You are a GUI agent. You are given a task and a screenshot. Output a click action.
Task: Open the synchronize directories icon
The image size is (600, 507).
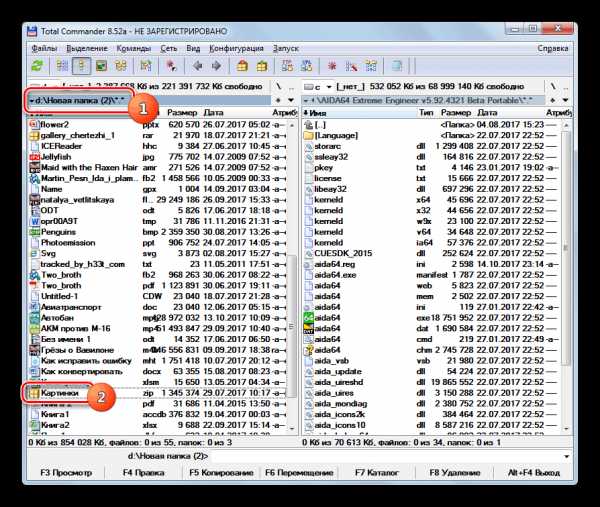(371, 66)
